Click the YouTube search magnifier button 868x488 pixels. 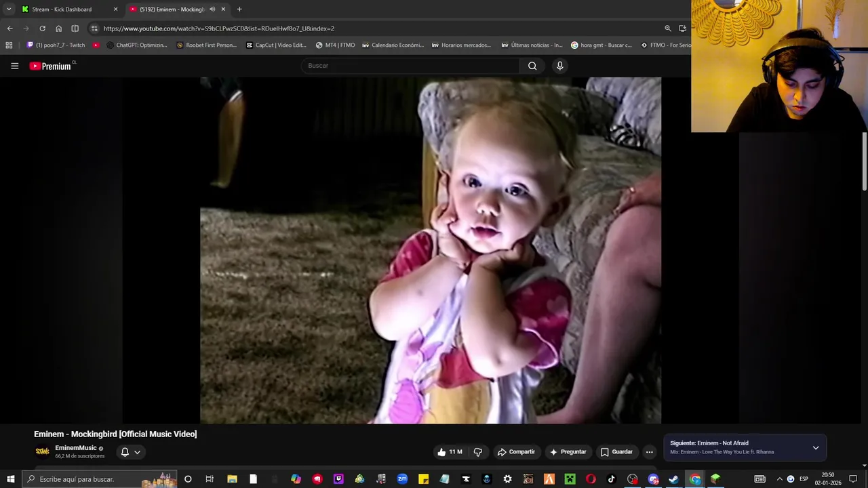pyautogui.click(x=532, y=66)
